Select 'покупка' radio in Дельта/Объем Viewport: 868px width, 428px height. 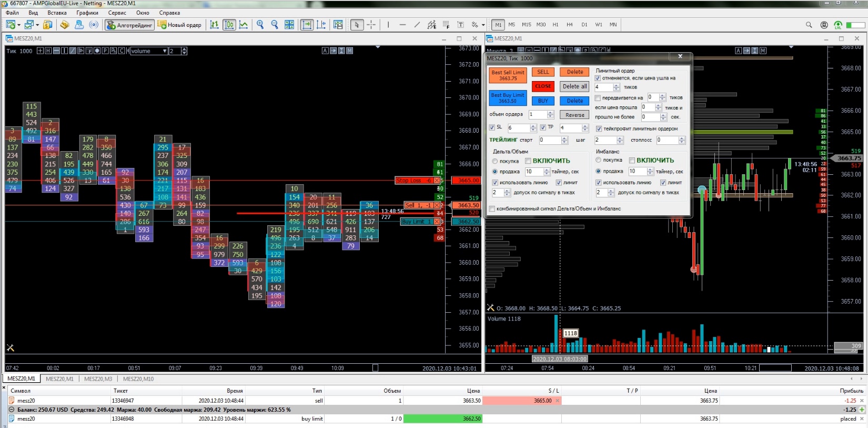495,161
